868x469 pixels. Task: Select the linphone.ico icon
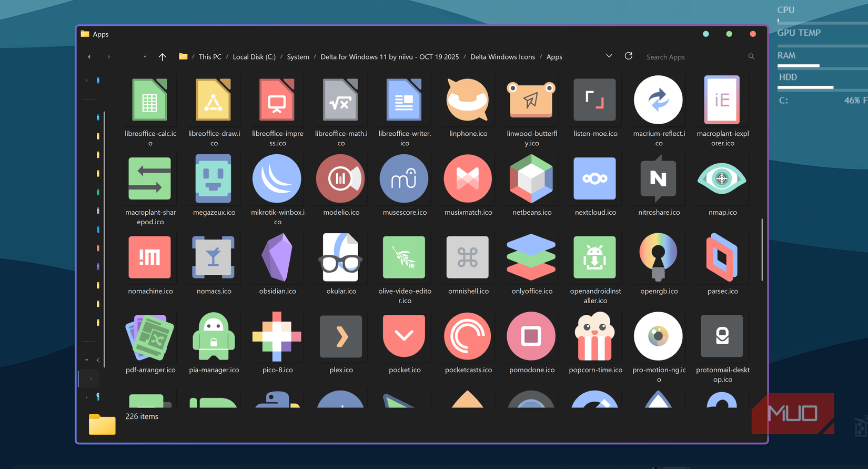pos(468,100)
